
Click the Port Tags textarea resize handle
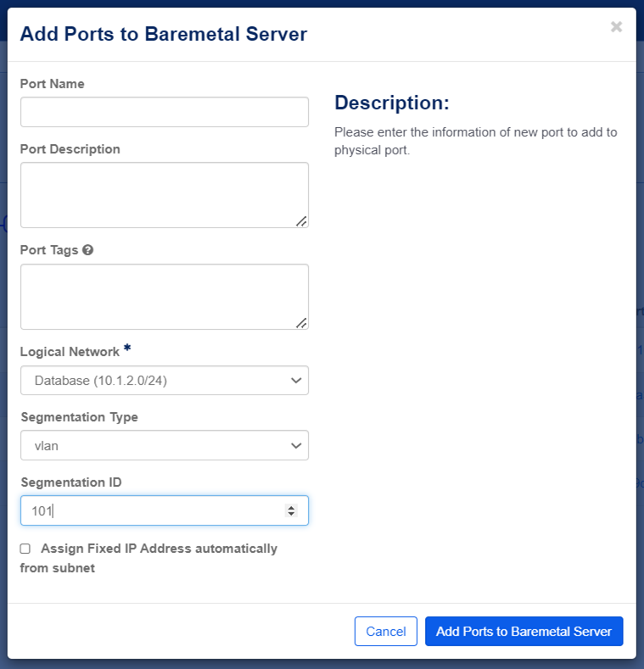[x=301, y=322]
